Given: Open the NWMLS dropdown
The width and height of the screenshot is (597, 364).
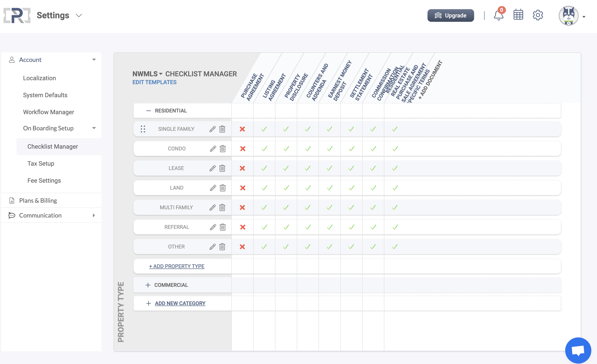Looking at the screenshot, I should click(161, 74).
